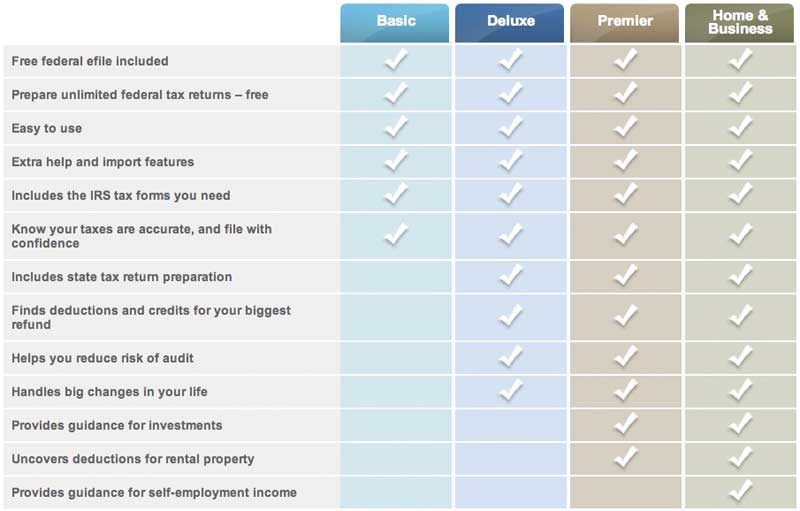Click Basic checkmark for Easy to use
This screenshot has width=800, height=511.
point(396,127)
